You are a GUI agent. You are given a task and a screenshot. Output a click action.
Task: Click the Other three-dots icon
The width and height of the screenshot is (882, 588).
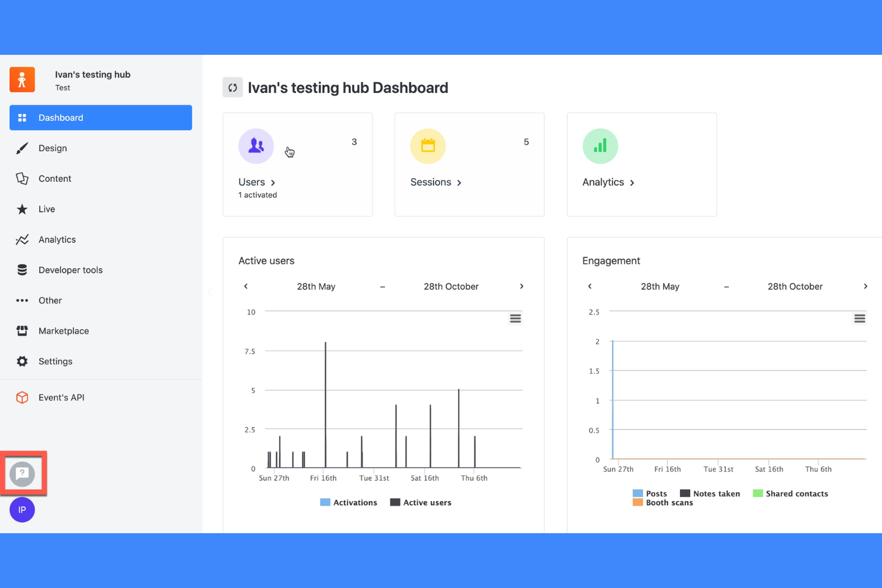(x=22, y=301)
